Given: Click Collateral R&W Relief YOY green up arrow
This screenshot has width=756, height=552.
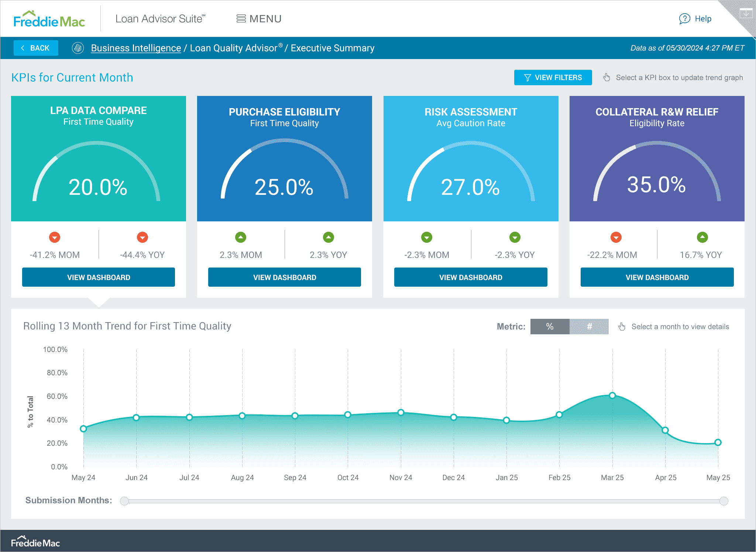Looking at the screenshot, I should (x=702, y=237).
